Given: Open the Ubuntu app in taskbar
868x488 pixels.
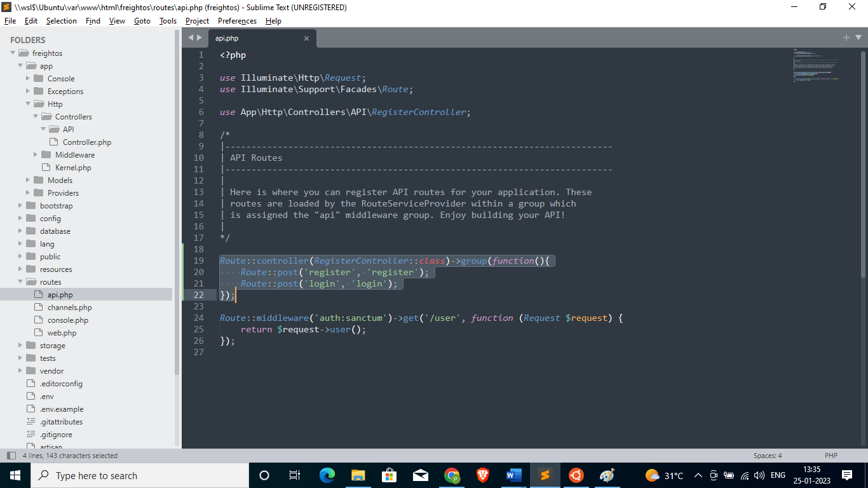Looking at the screenshot, I should 576,475.
